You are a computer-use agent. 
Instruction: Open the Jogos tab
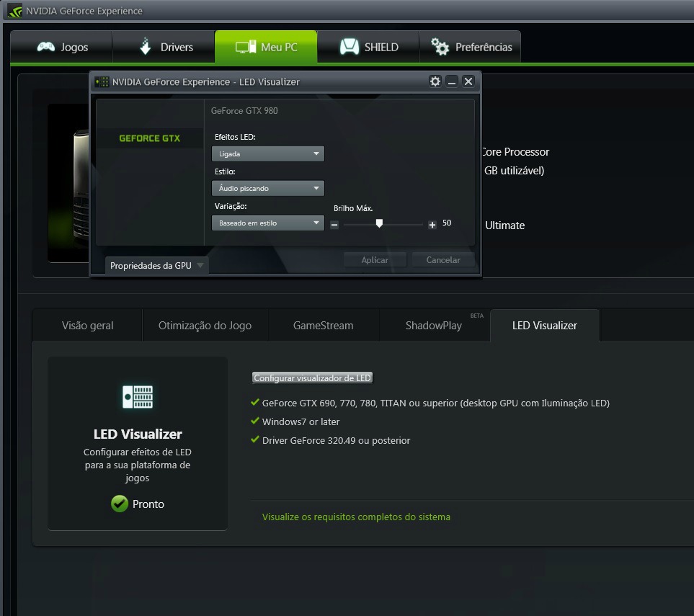click(62, 48)
